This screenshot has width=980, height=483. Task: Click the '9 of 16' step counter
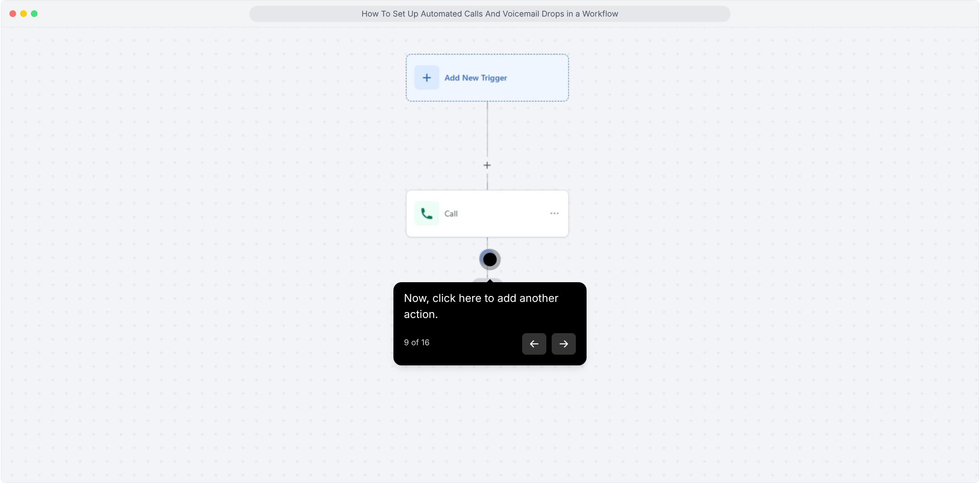tap(417, 343)
